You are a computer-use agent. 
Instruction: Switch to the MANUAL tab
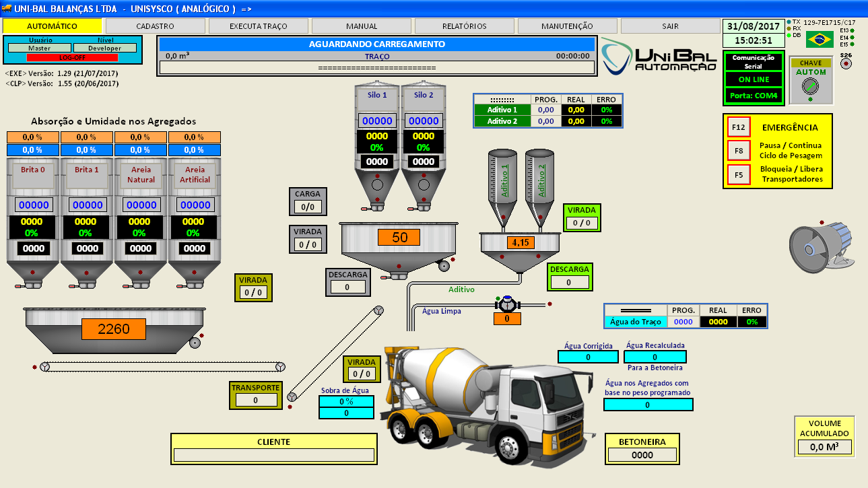tap(362, 26)
